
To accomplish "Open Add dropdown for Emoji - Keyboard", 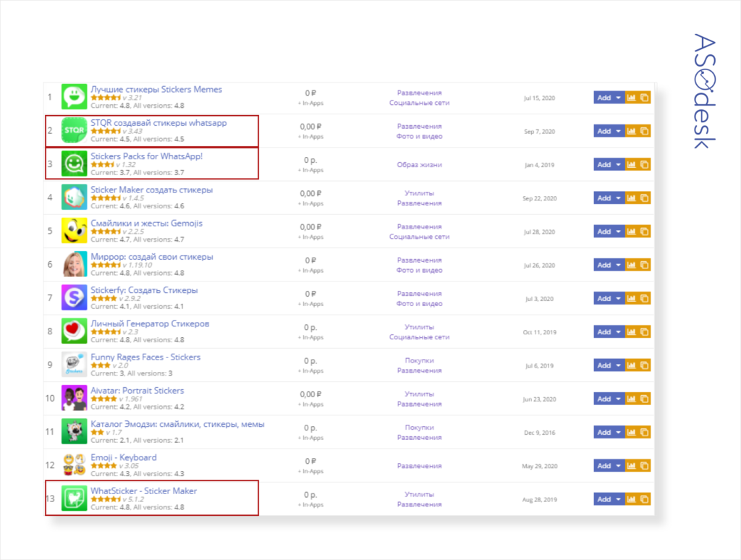I will pyautogui.click(x=609, y=465).
